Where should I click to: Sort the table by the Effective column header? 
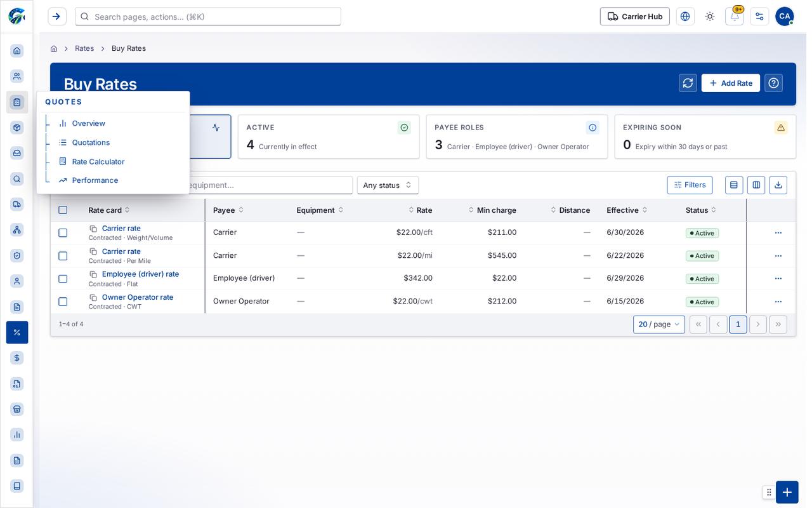pyautogui.click(x=627, y=210)
